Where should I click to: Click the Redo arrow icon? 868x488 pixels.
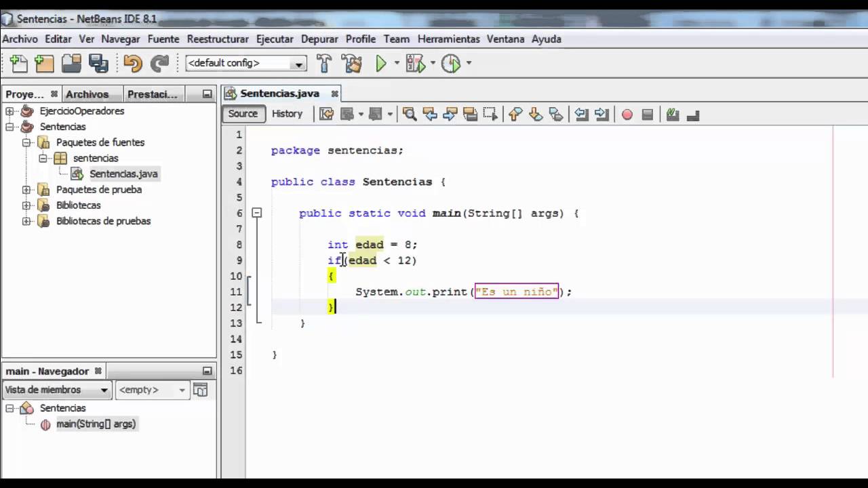(159, 64)
